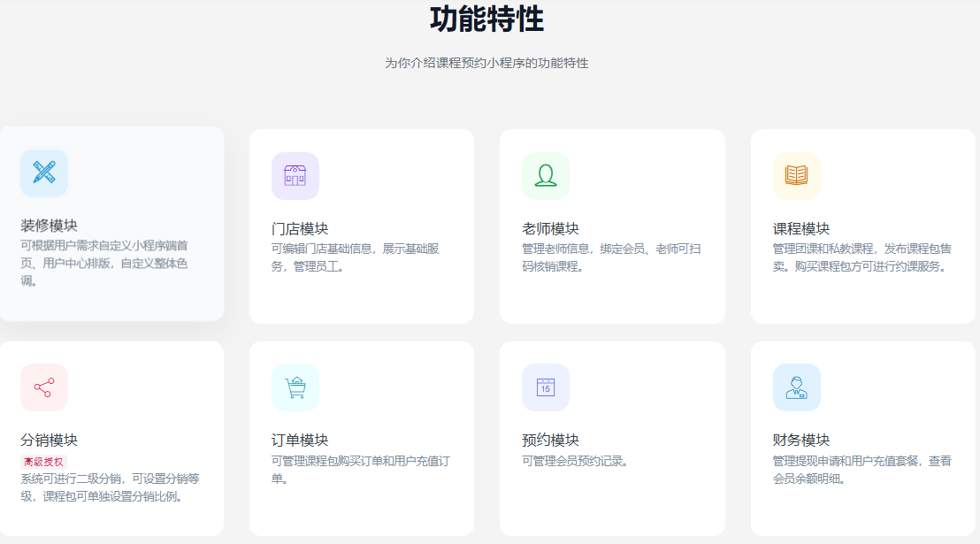Click the 功能特性 page title
This screenshot has width=980, height=544.
486,19
